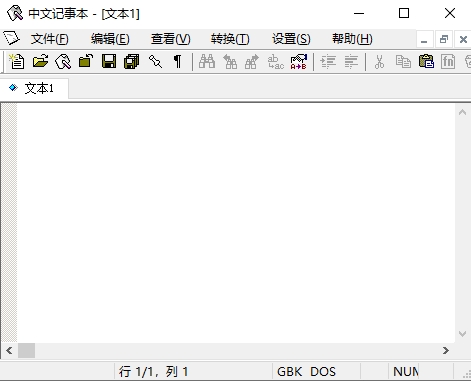Image resolution: width=471 pixels, height=381 pixels.
Task: Click the vertical scrollbar up arrow
Action: [x=462, y=112]
